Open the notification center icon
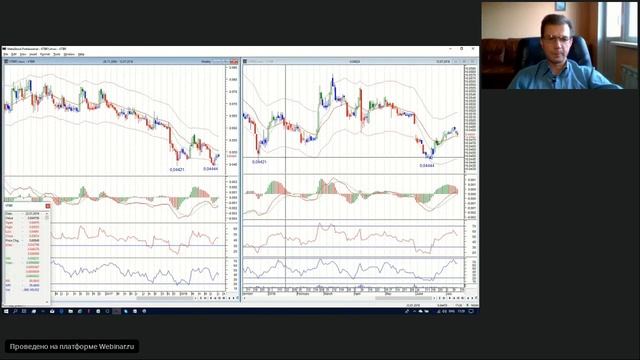Screen dimensions: 640x360 (471, 311)
